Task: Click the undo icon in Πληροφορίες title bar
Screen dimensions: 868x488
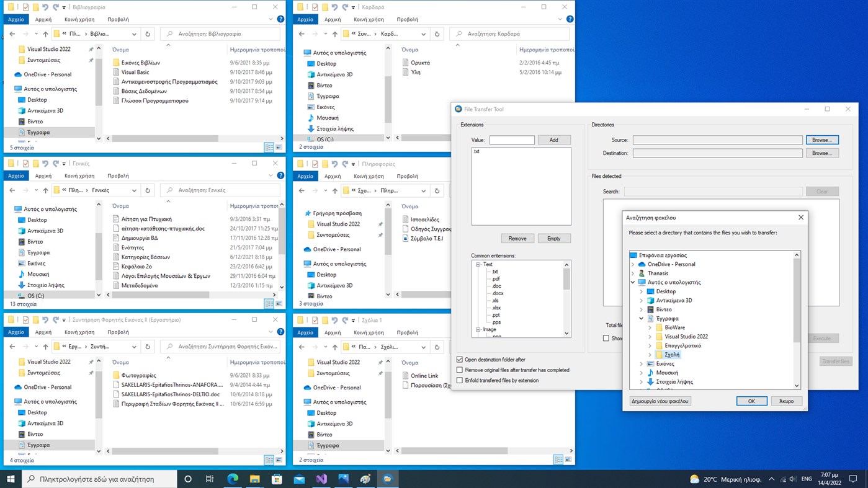Action: (334, 164)
